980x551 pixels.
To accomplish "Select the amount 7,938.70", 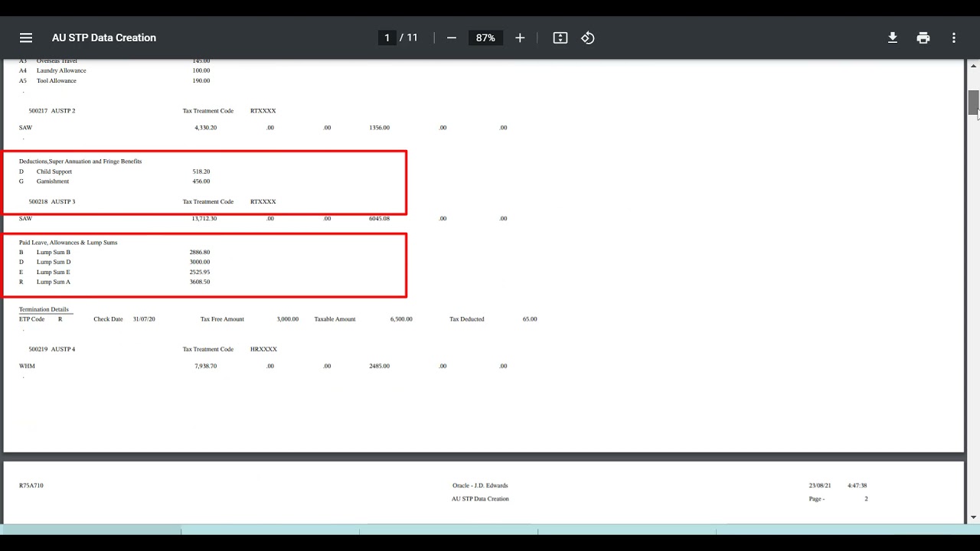I will pyautogui.click(x=206, y=366).
